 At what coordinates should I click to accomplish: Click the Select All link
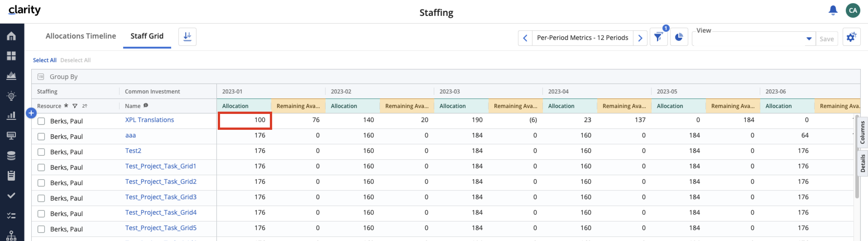44,60
